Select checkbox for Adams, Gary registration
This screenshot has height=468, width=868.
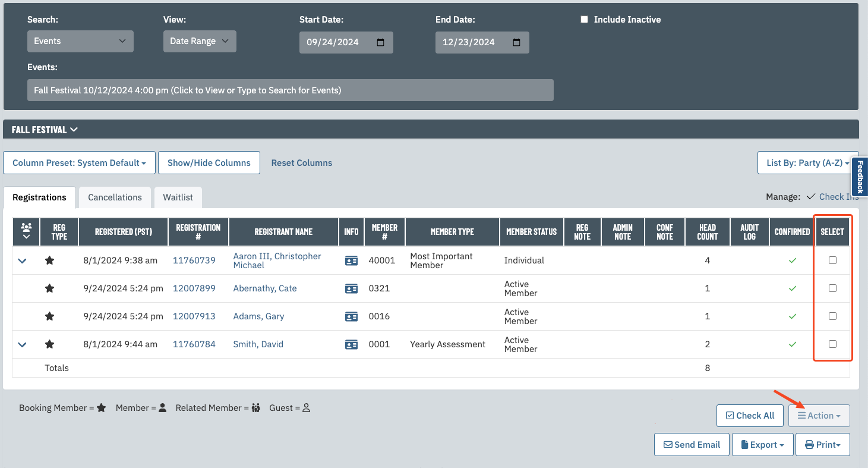click(x=832, y=316)
